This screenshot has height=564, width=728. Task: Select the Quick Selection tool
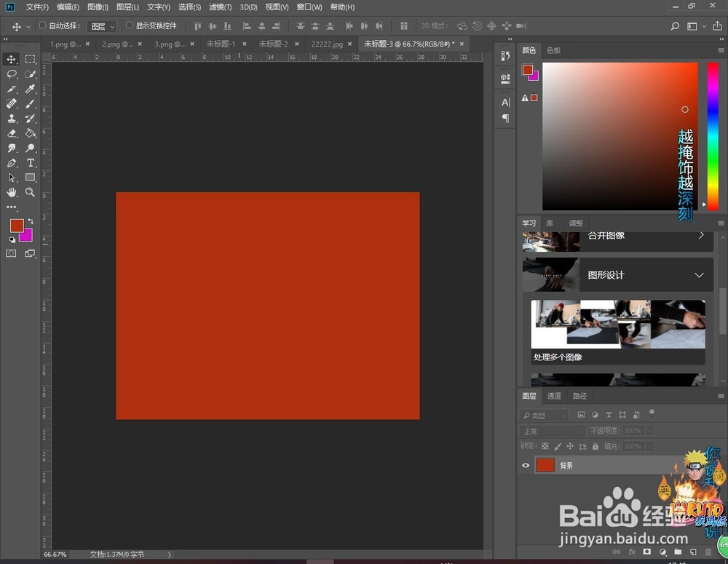coord(30,74)
